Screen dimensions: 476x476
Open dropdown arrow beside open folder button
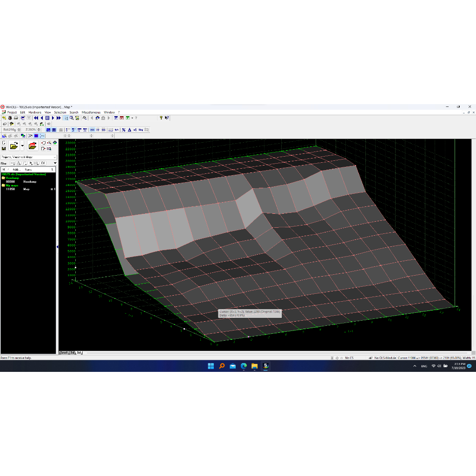[22, 145]
